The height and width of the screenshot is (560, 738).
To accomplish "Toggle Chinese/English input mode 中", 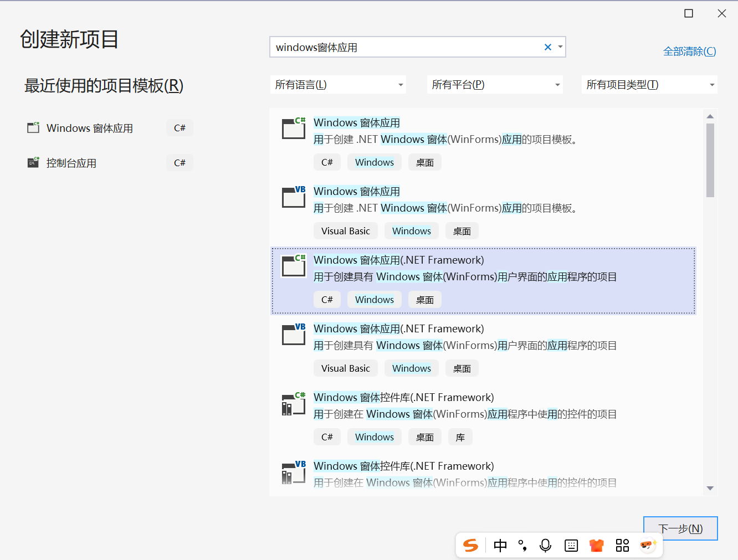I will pos(500,546).
